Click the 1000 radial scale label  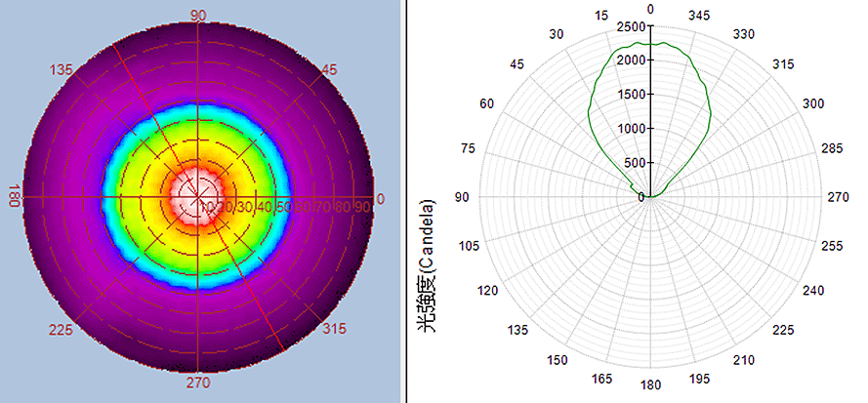pos(633,128)
